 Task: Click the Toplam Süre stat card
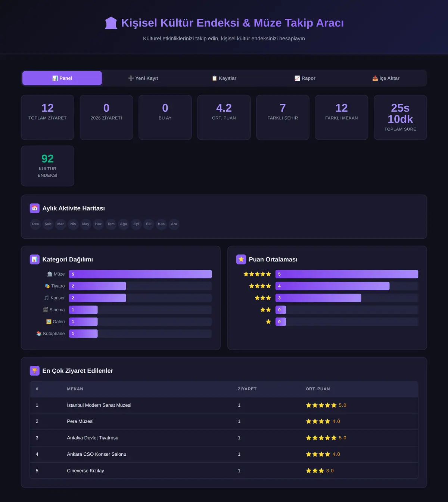(400, 117)
